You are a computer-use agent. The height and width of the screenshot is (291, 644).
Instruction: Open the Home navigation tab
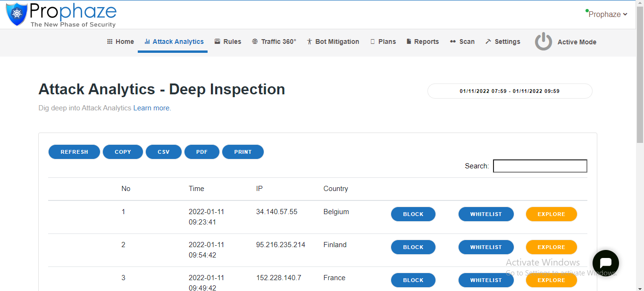click(120, 42)
